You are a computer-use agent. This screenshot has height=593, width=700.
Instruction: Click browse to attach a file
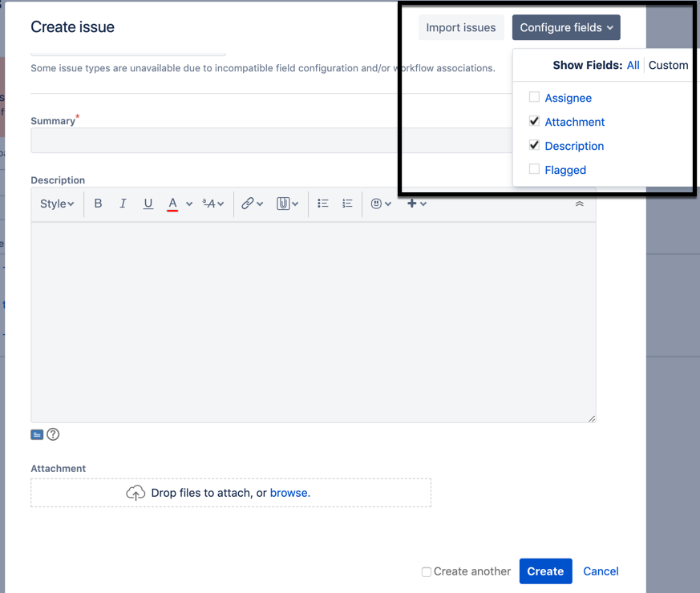tap(289, 493)
